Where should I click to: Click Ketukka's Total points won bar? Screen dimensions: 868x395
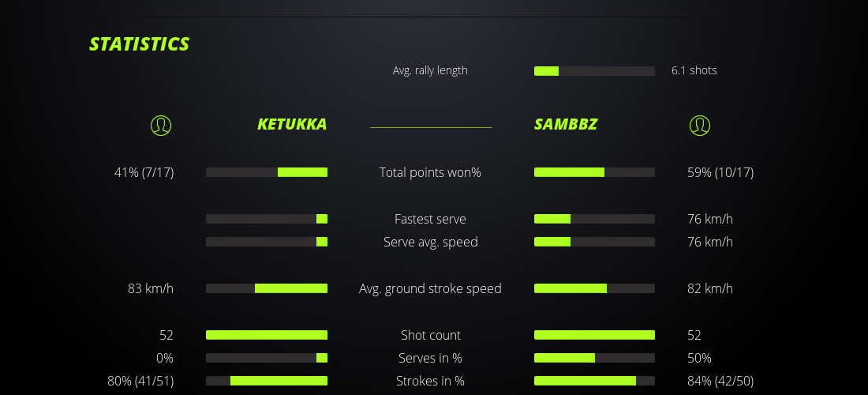pyautogui.click(x=267, y=172)
